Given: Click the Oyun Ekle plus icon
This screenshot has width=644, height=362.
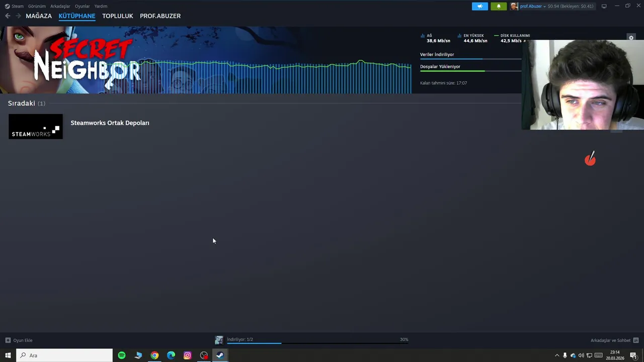Looking at the screenshot, I should tap(8, 340).
